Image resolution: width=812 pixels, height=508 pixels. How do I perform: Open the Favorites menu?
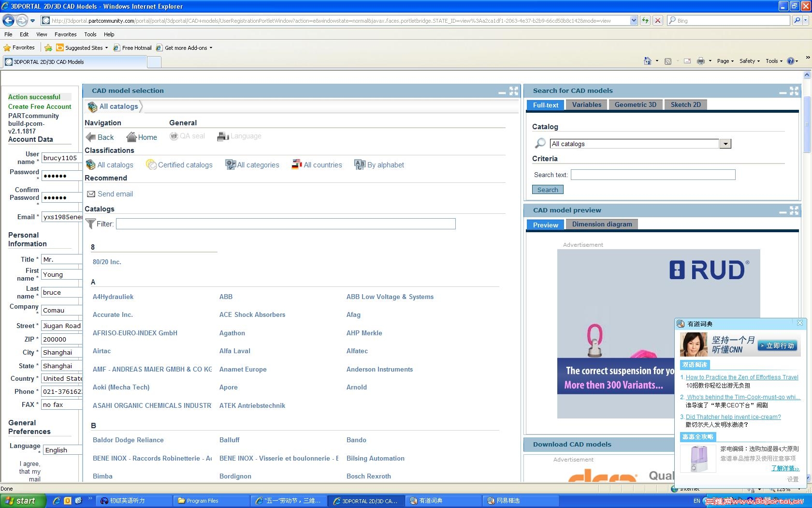(65, 34)
